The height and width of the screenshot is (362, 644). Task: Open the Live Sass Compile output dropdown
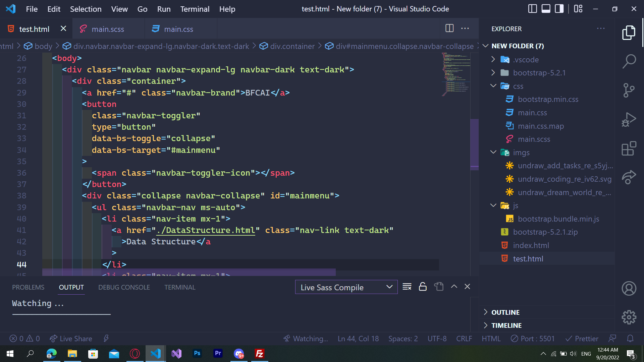tap(346, 287)
